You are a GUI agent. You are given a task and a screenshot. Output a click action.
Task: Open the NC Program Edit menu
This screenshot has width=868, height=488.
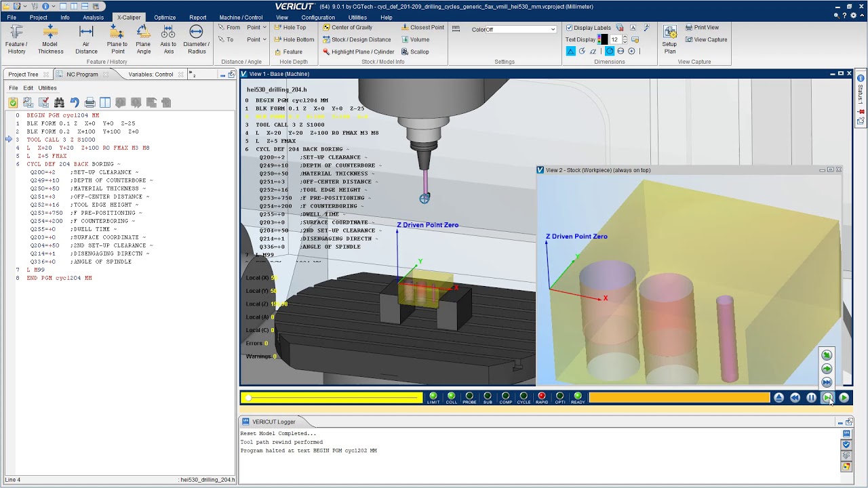pos(28,88)
